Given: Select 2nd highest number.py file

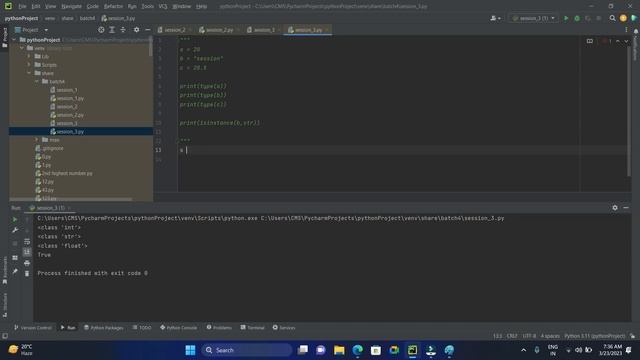Looking at the screenshot, I should point(67,173).
